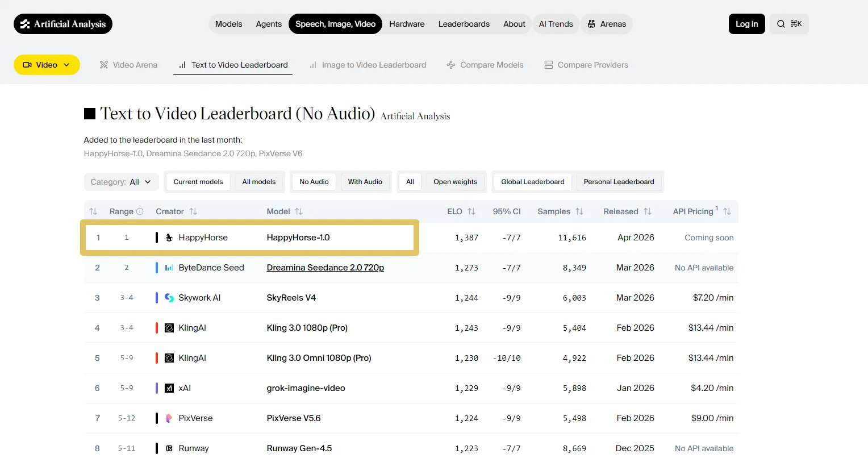Click the info icon next to Range
868x462 pixels.
pos(140,211)
